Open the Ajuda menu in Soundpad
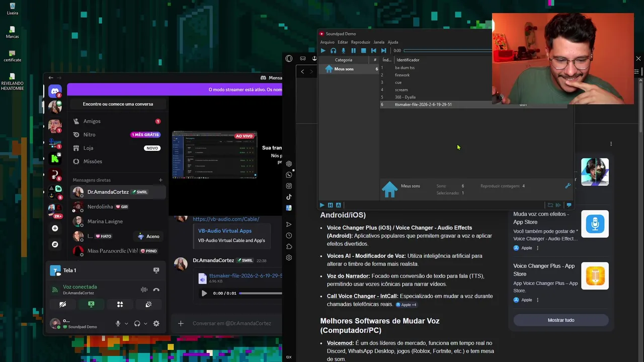Image resolution: width=644 pixels, height=362 pixels. [393, 42]
